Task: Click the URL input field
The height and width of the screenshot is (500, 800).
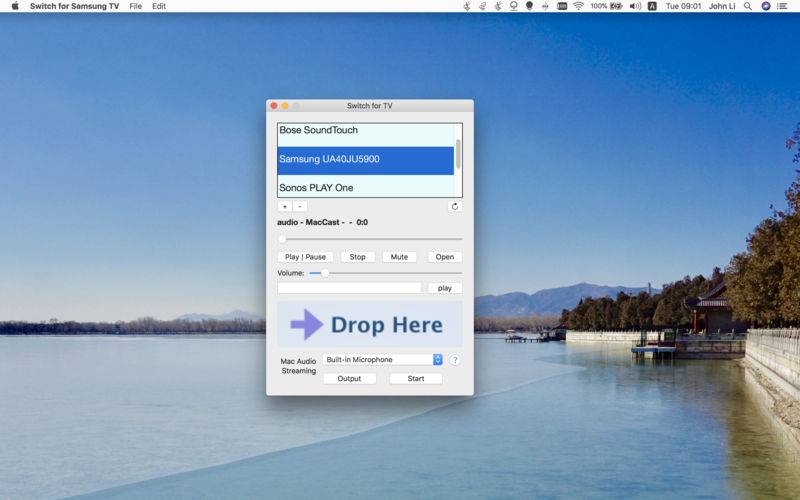Action: (349, 288)
